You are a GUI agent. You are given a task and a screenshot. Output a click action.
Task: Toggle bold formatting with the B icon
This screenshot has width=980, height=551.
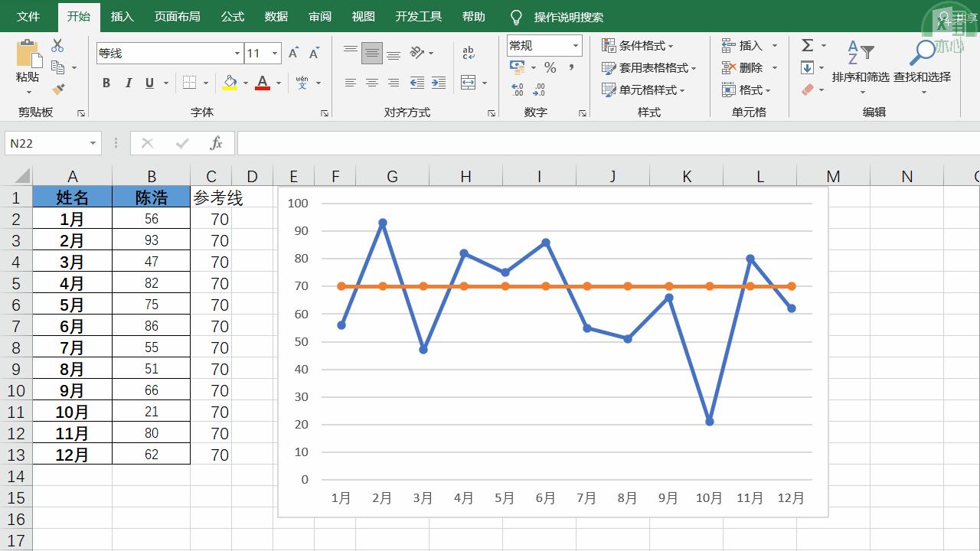point(106,83)
